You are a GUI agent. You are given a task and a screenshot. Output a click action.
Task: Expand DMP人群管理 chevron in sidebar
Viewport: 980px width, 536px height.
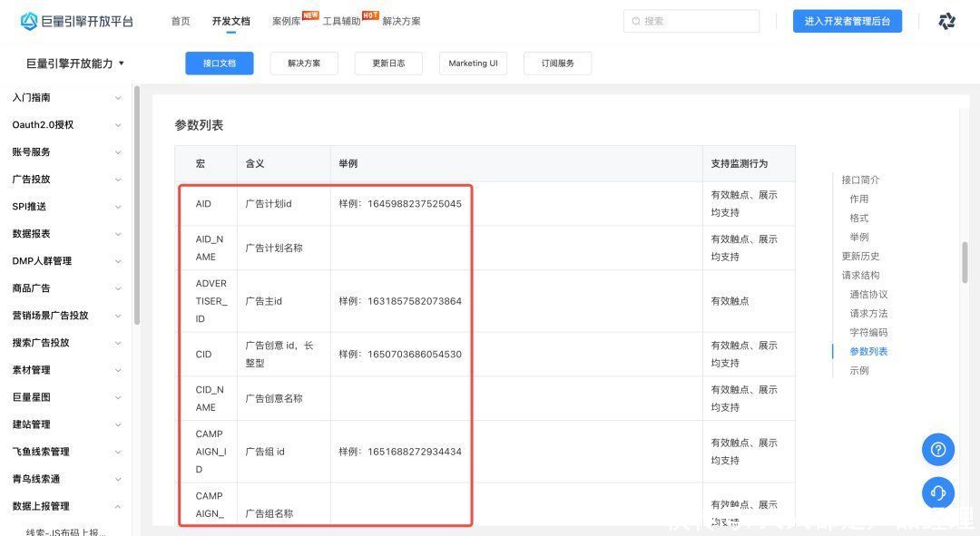(x=118, y=261)
